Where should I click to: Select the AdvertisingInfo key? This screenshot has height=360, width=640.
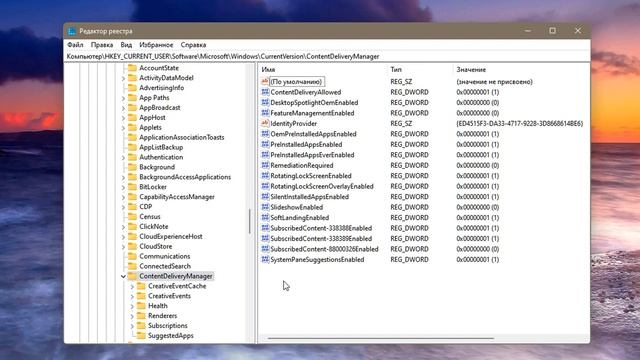click(x=162, y=88)
